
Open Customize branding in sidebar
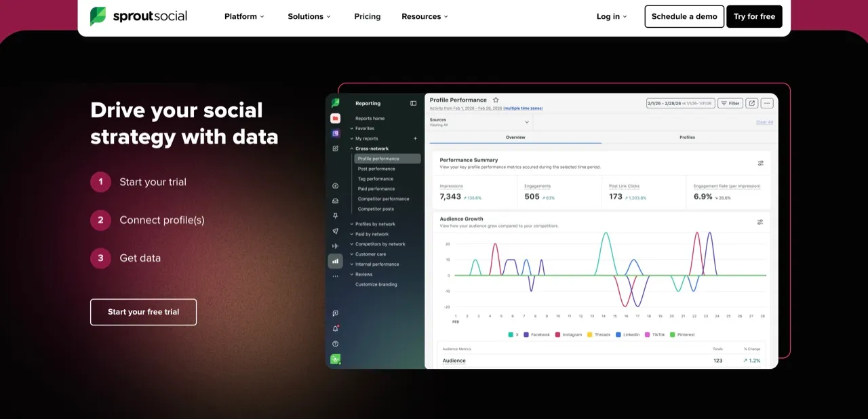pyautogui.click(x=376, y=285)
